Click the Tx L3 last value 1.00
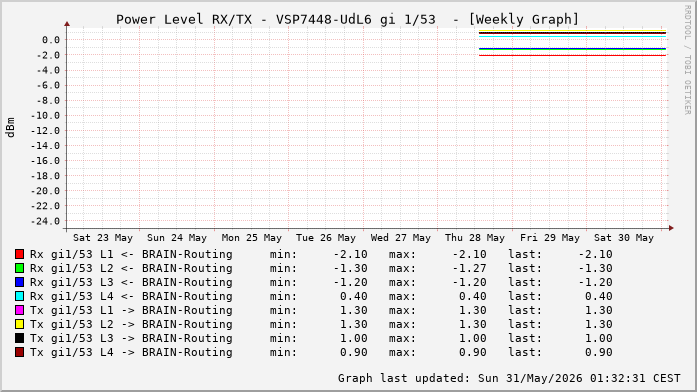This screenshot has width=697, height=392. [x=599, y=338]
